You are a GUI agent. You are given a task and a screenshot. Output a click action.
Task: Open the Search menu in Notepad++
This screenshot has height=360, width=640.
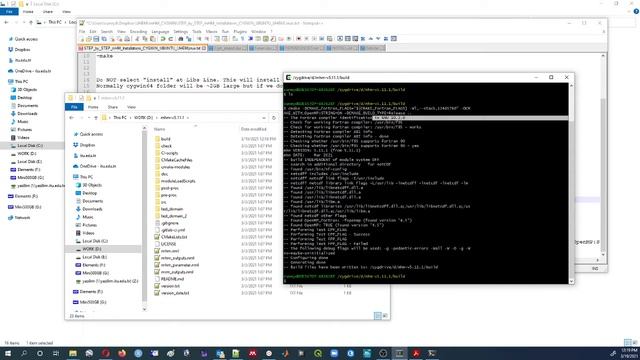coord(107,31)
